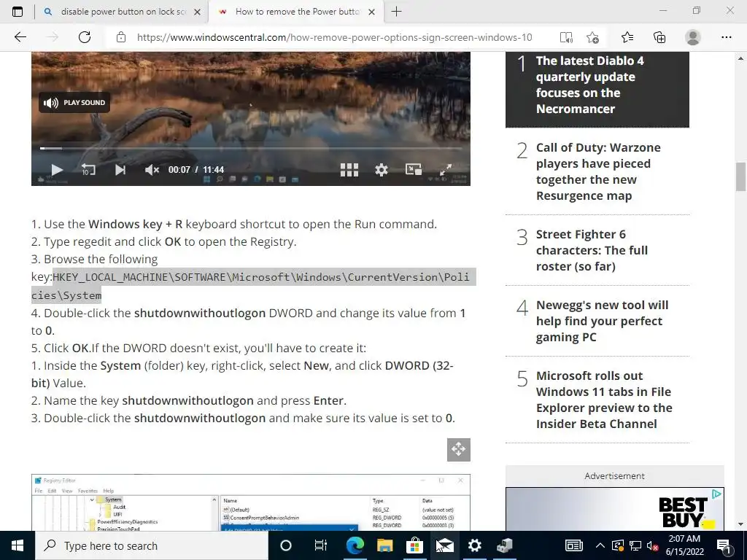Open Microsoft Store taskbar icon
Image resolution: width=747 pixels, height=560 pixels.
point(414,545)
